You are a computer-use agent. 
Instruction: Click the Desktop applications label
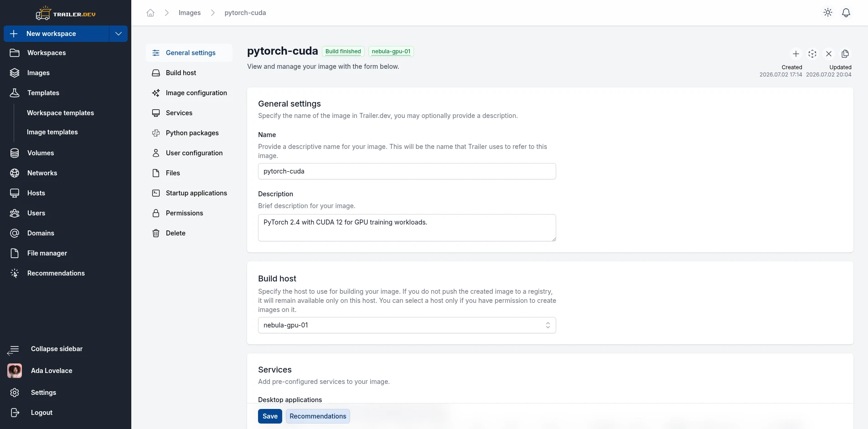[290, 400]
